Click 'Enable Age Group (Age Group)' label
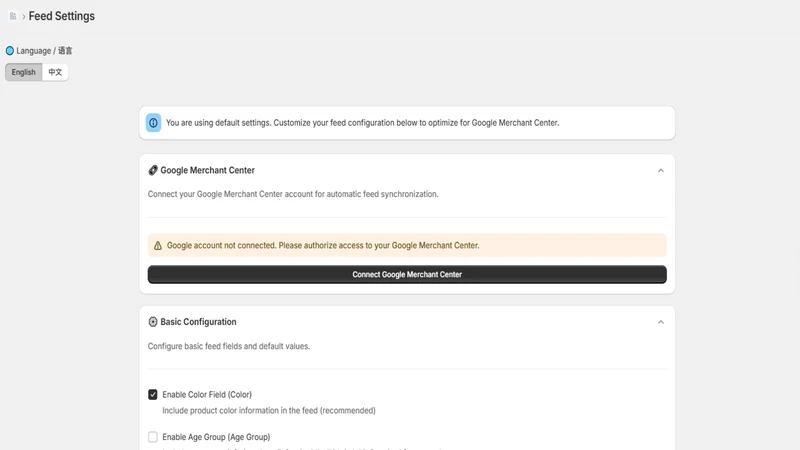Screen dimensions: 800x450 coord(216,437)
